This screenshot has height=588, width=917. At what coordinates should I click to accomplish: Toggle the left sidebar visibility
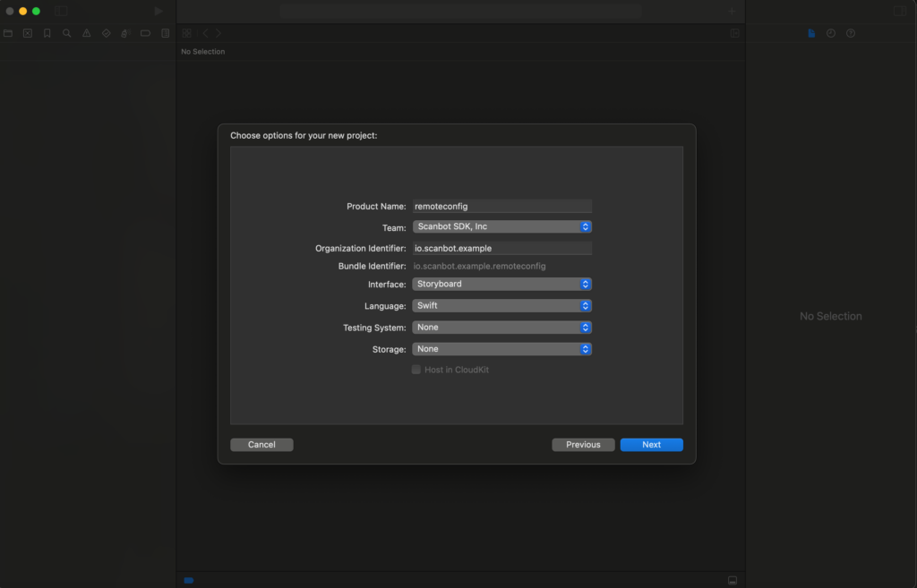pos(60,11)
